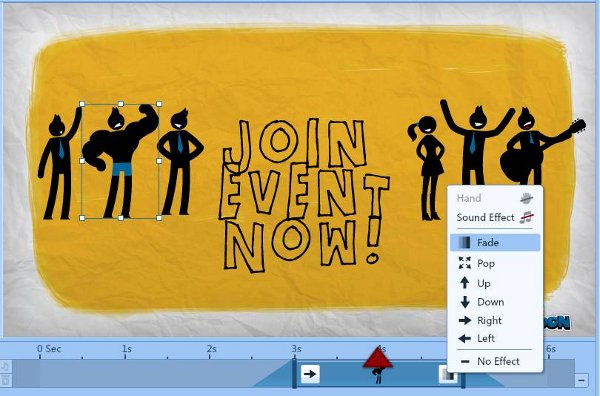Click the 6s mark on timeline ruler
Screen dimensions: 600x396
tap(551, 349)
